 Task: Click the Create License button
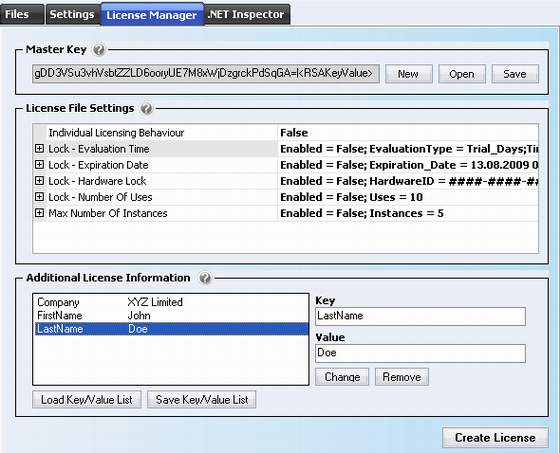tap(495, 438)
